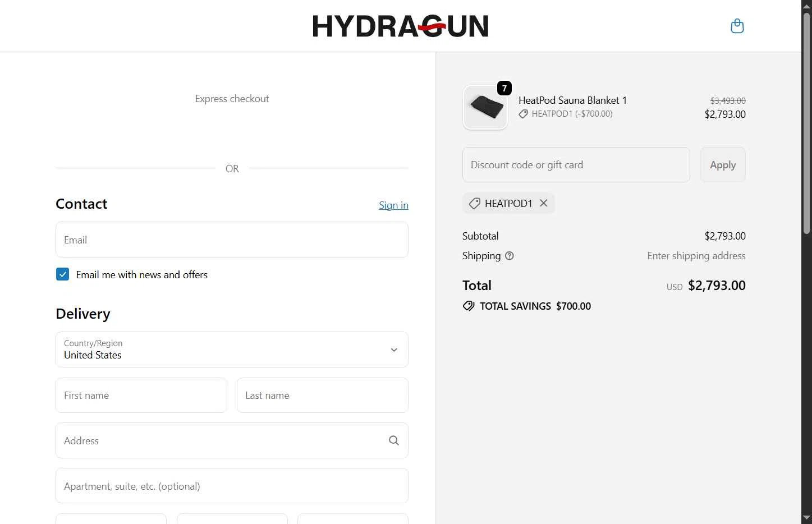The image size is (812, 524).
Task: Open the Country/Region dropdown
Action: click(232, 350)
